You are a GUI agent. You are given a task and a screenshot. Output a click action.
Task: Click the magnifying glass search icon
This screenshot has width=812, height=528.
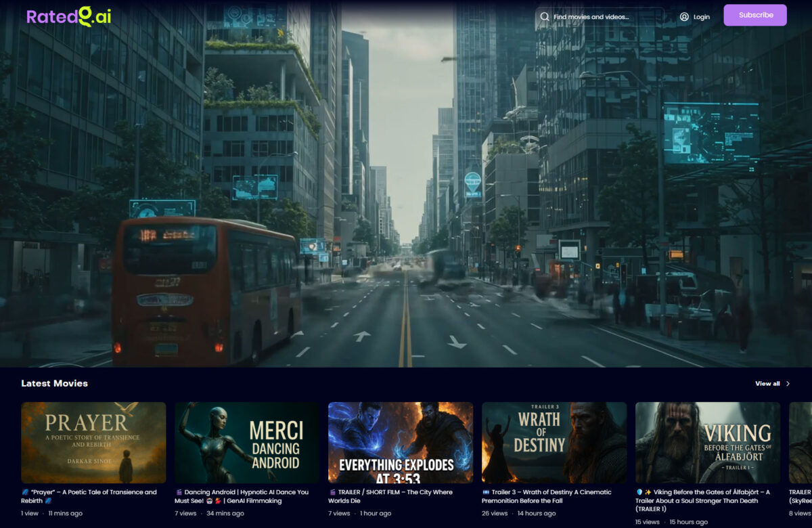544,16
